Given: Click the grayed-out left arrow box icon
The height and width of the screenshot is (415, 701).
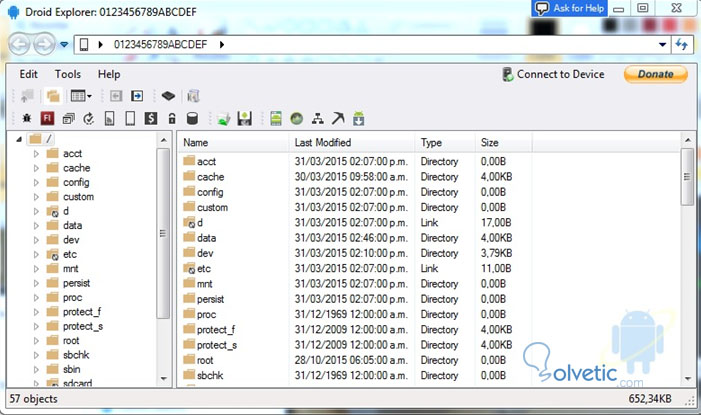Looking at the screenshot, I should click(x=116, y=96).
